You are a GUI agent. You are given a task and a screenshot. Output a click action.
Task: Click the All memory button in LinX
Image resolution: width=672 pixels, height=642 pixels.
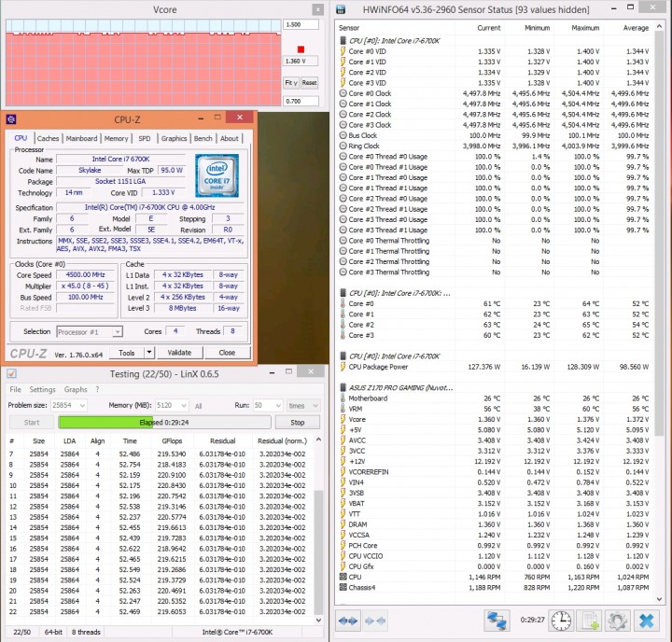coord(199,406)
